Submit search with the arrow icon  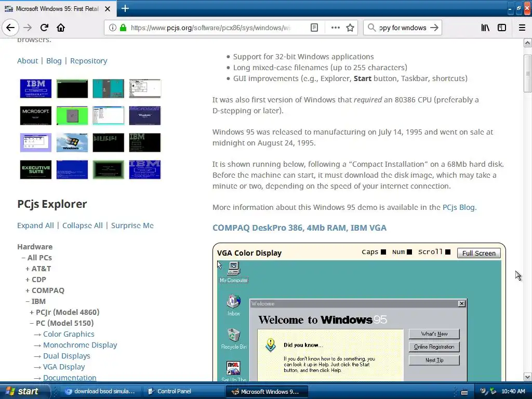pyautogui.click(x=434, y=28)
